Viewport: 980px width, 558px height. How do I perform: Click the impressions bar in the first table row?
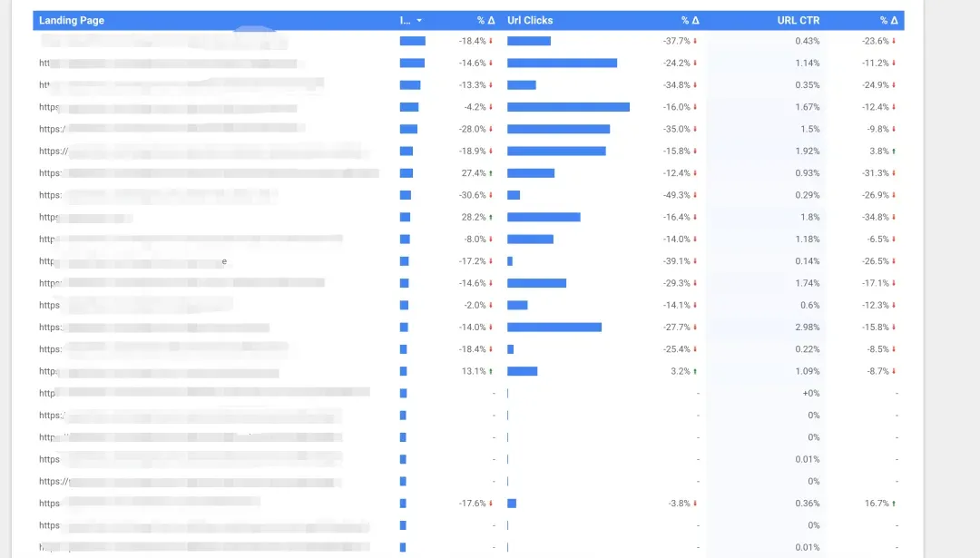412,41
